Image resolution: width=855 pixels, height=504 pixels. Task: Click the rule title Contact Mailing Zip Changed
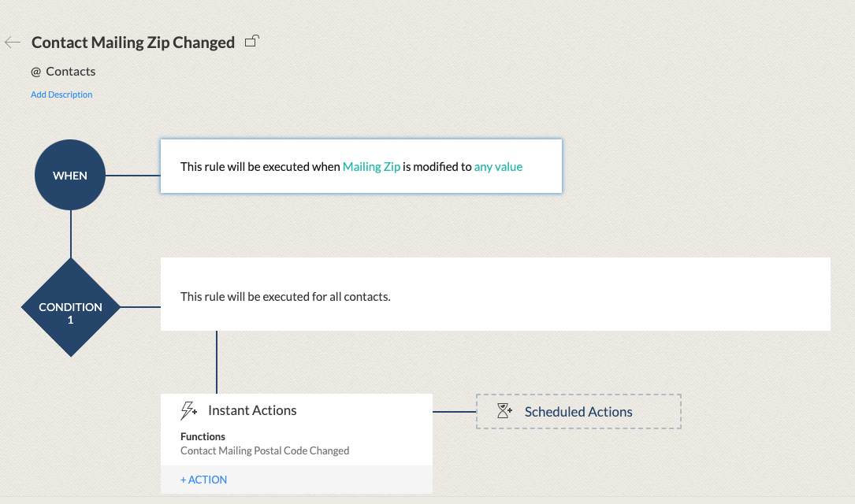coord(133,43)
